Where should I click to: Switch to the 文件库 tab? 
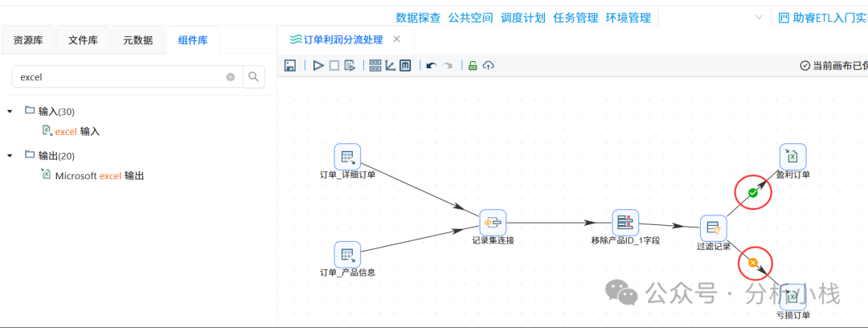[x=83, y=40]
